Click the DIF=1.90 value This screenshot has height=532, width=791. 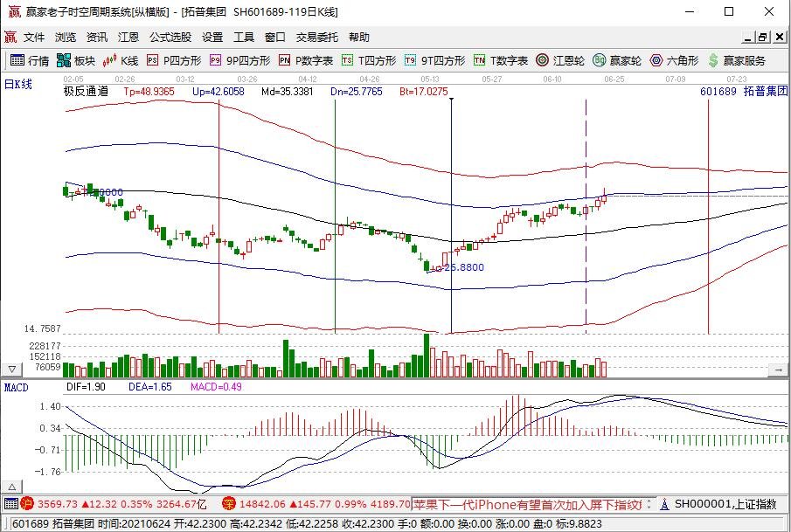point(86,387)
